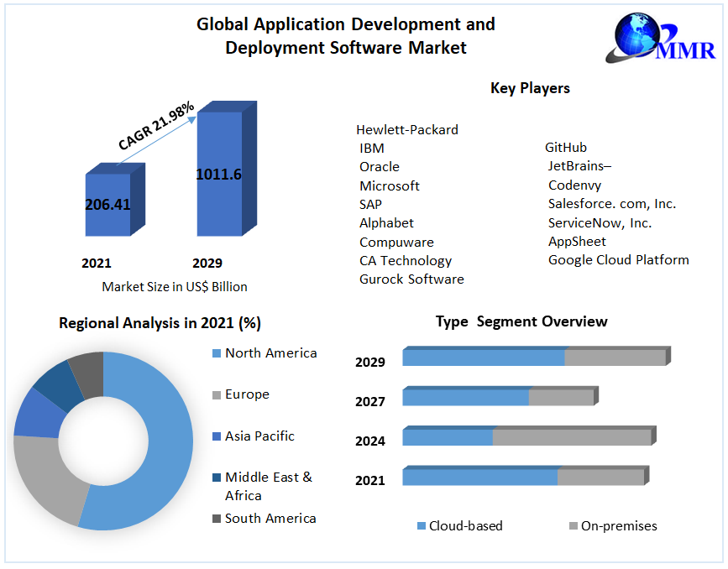728x569 pixels.
Task: Click the CAGR 21.98% growth label
Action: pos(156,126)
